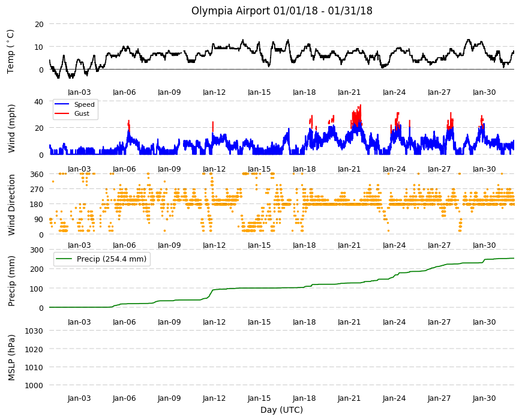Click the 1030 tick on MSLP axis
The image size is (522, 420).
coord(34,331)
